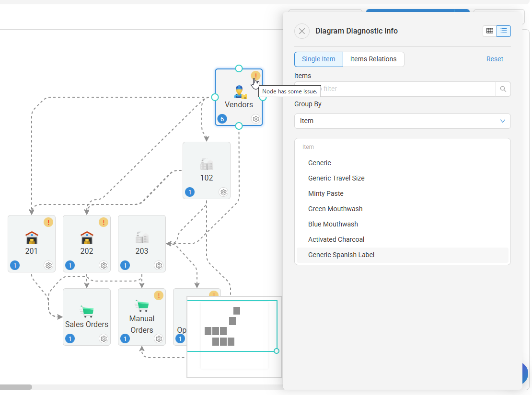Click the horizontal scrollbar at bottom

click(x=16, y=387)
